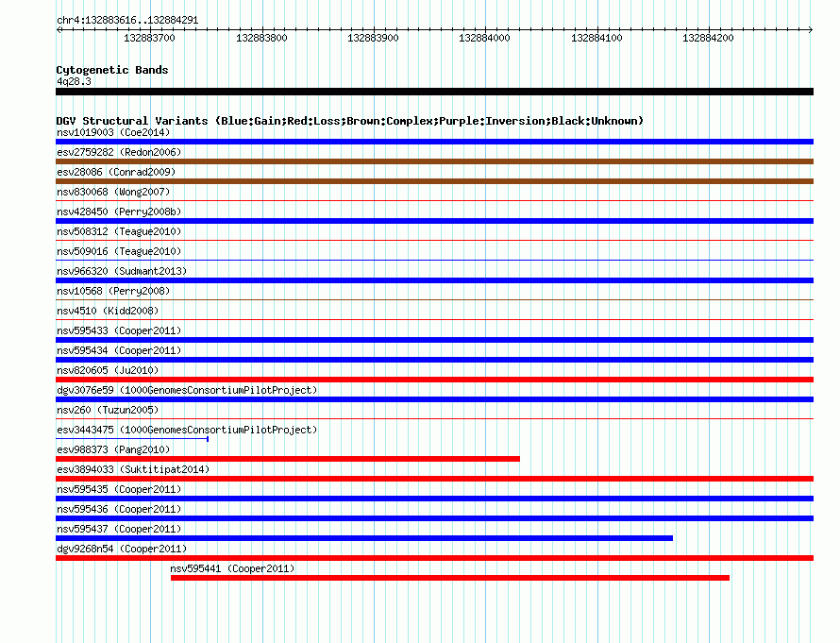The height and width of the screenshot is (643, 840).
Task: Click the 132883700 ruler position
Action: [149, 38]
